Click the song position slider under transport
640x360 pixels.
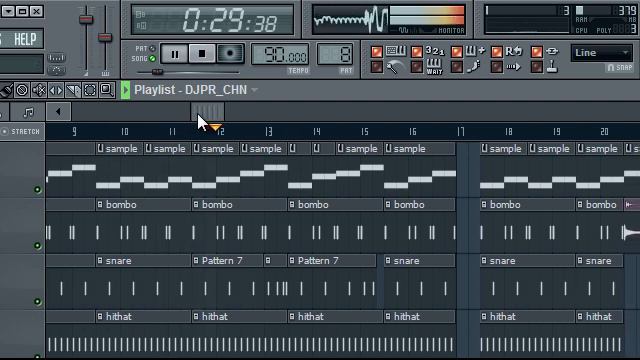pyautogui.click(x=157, y=72)
